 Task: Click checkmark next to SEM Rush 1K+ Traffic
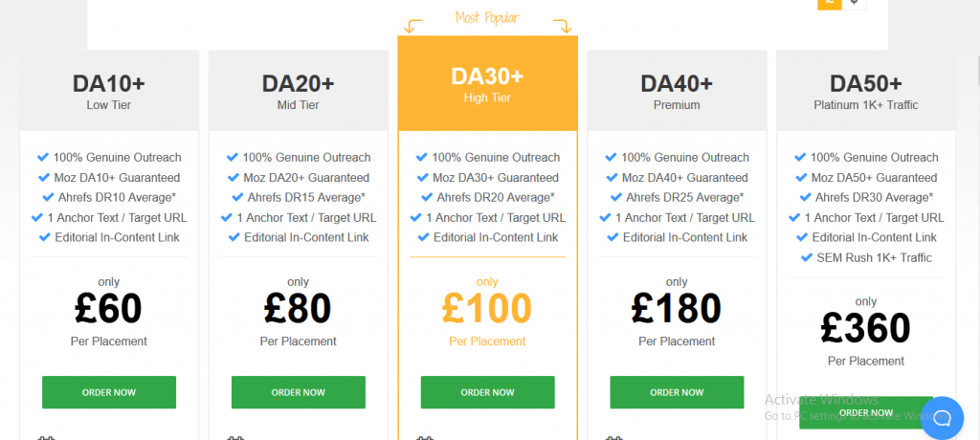[x=806, y=257]
